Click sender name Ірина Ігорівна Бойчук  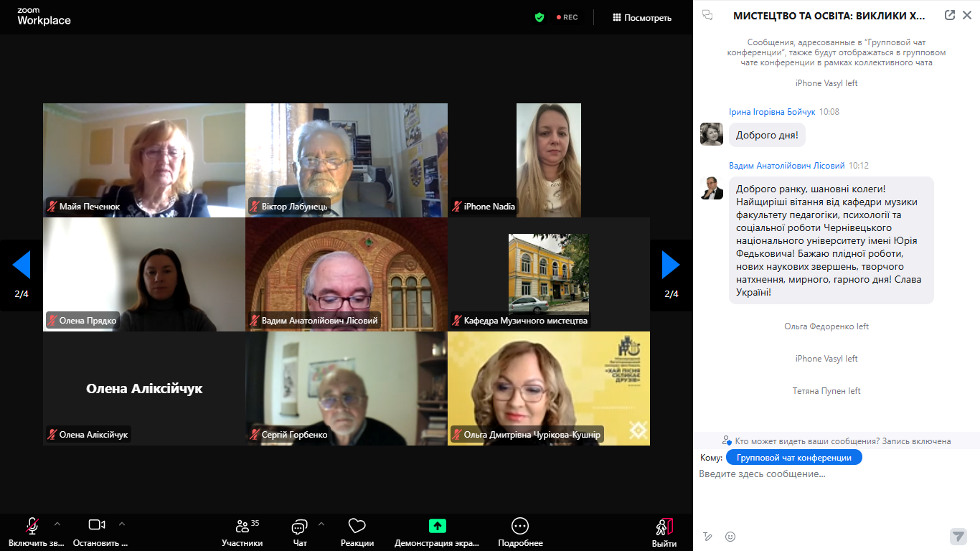[772, 112]
